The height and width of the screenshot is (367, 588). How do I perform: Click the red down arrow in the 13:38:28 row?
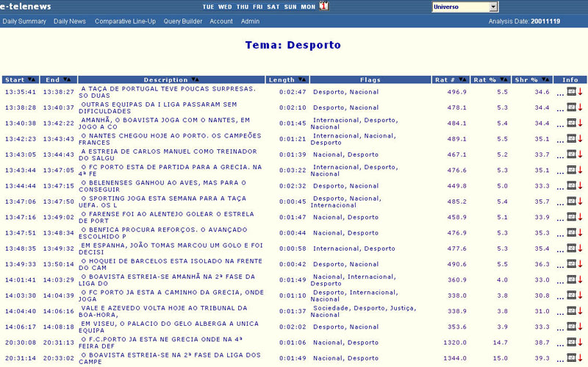pos(580,107)
